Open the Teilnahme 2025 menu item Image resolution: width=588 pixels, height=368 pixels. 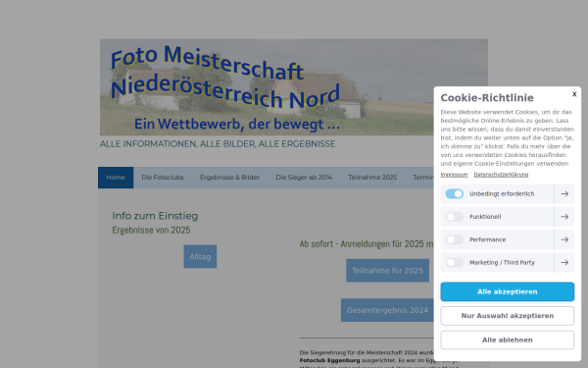(x=372, y=178)
